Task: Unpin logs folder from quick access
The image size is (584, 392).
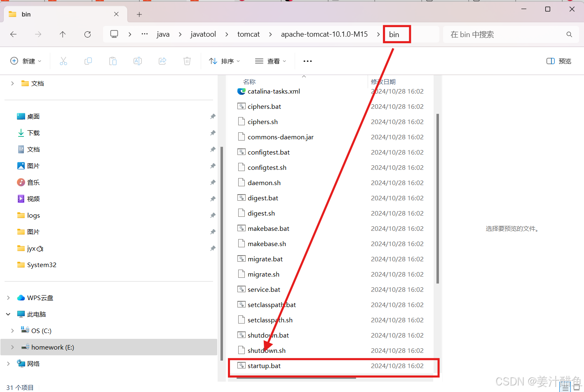Action: [x=213, y=215]
